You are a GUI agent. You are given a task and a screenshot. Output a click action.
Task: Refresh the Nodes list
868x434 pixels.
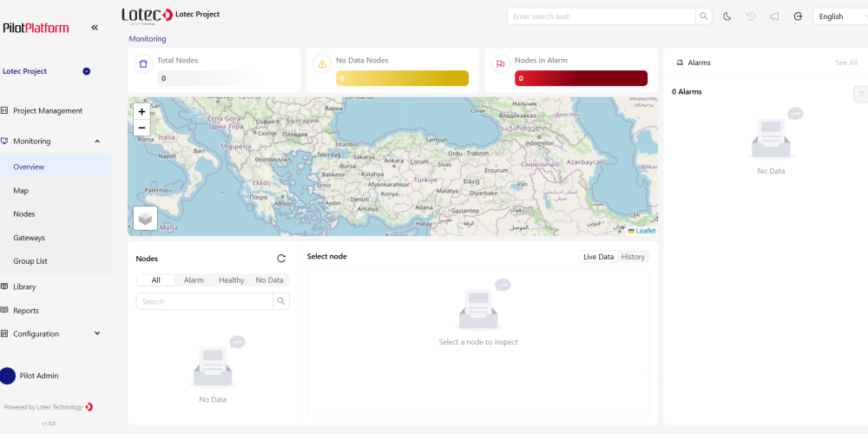point(281,259)
